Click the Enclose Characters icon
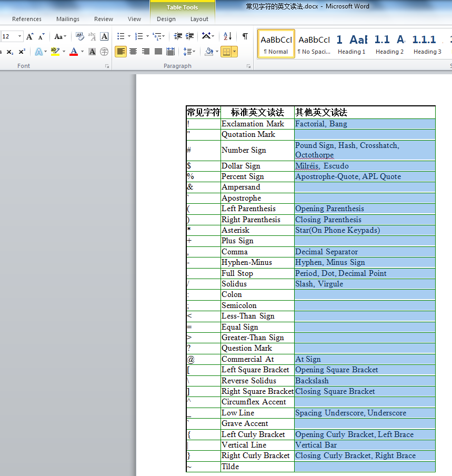Image resolution: width=452 pixels, height=476 pixels. pyautogui.click(x=104, y=52)
